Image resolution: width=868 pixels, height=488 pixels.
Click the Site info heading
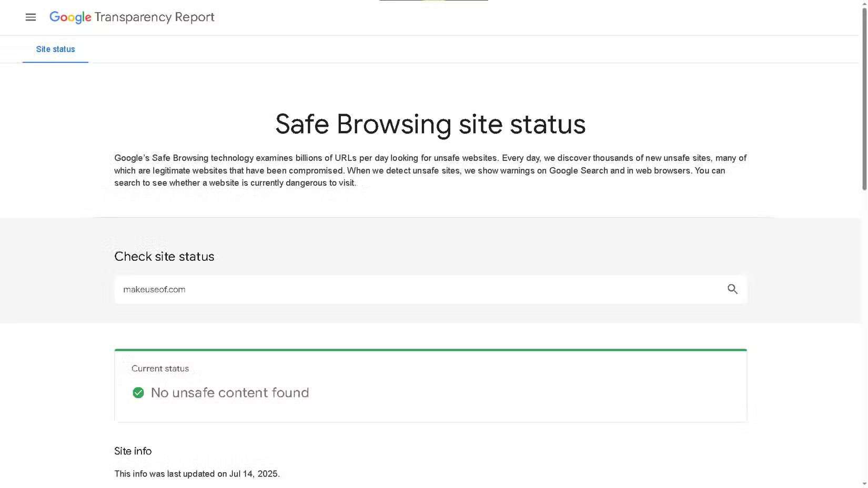[x=133, y=451]
